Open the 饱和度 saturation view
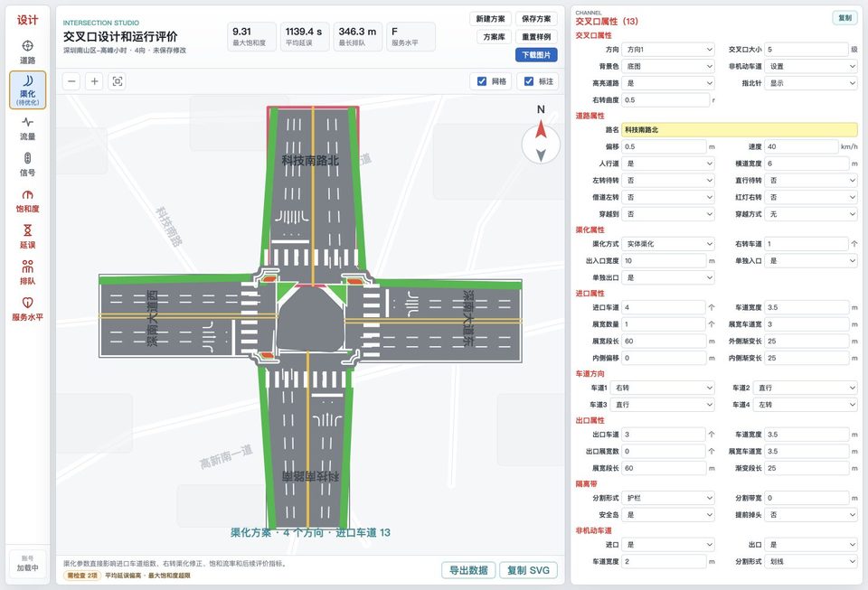Image resolution: width=868 pixels, height=590 pixels. [x=28, y=201]
